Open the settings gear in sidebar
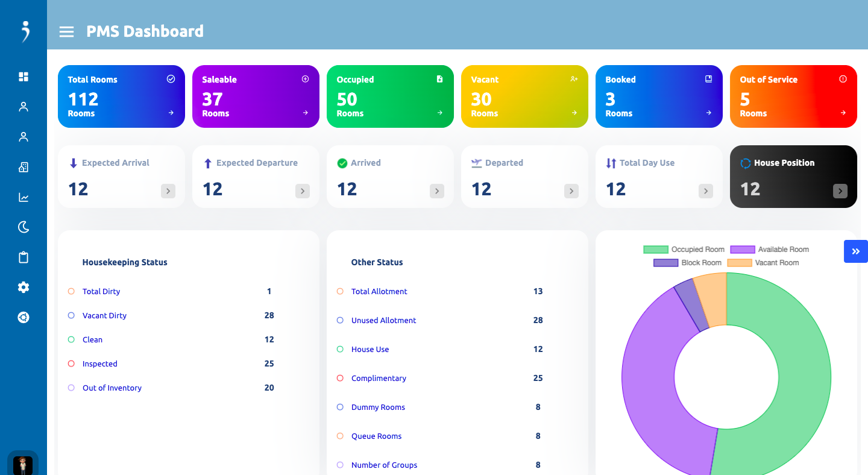The image size is (868, 475). [24, 288]
